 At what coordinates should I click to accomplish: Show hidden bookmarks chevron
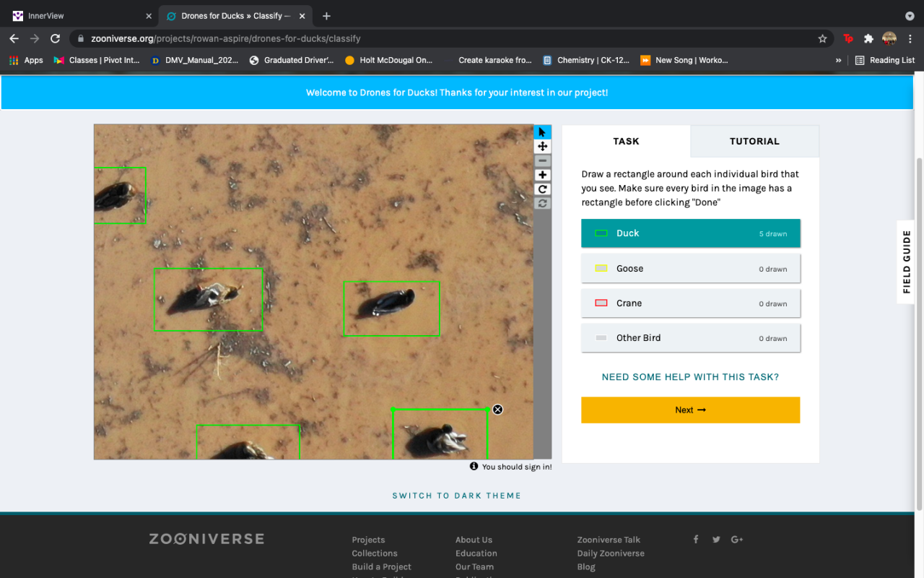pyautogui.click(x=838, y=61)
